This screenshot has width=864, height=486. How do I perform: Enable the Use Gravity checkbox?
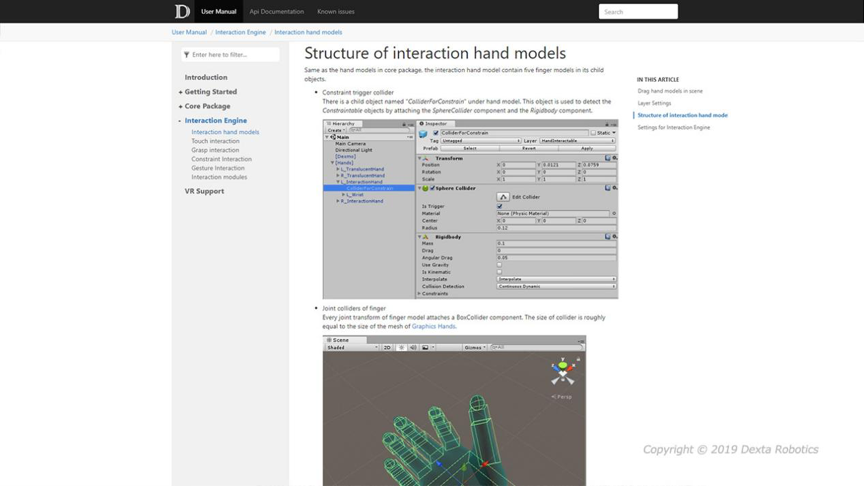coord(500,265)
